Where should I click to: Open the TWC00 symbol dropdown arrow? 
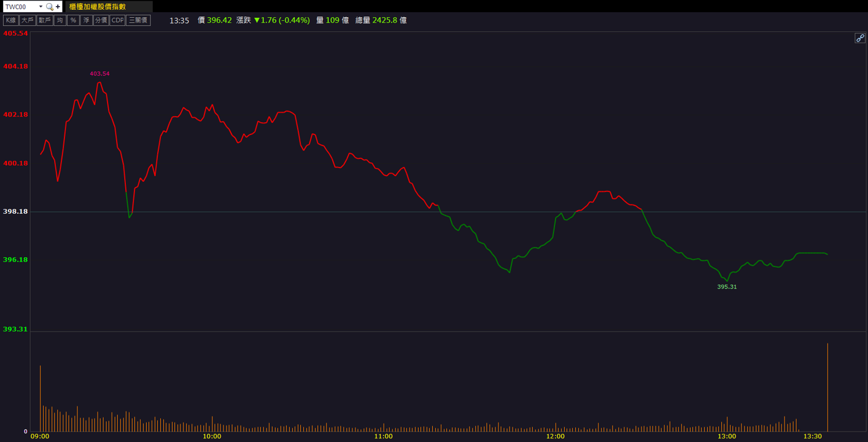click(x=41, y=7)
